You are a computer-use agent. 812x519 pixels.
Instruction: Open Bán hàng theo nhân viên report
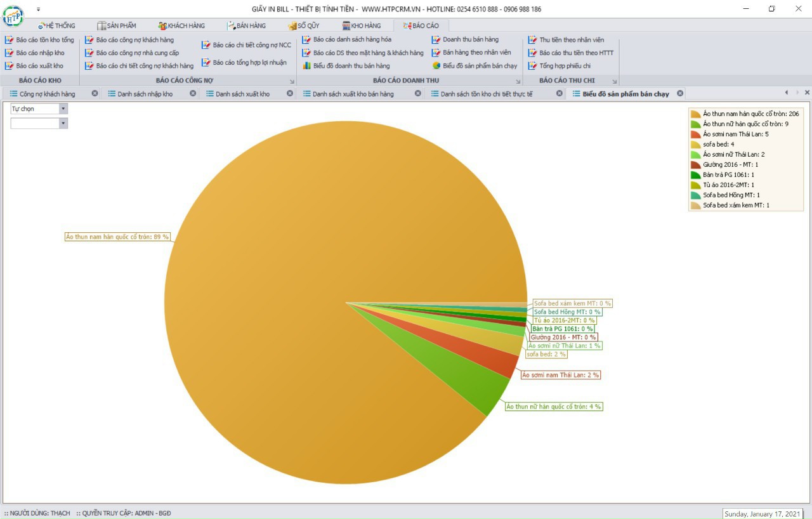coord(471,53)
